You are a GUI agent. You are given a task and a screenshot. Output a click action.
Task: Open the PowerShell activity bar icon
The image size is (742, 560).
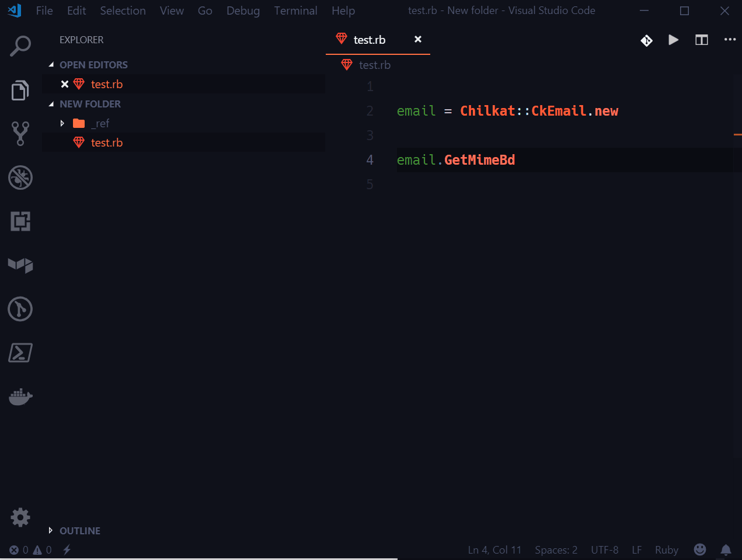20,353
